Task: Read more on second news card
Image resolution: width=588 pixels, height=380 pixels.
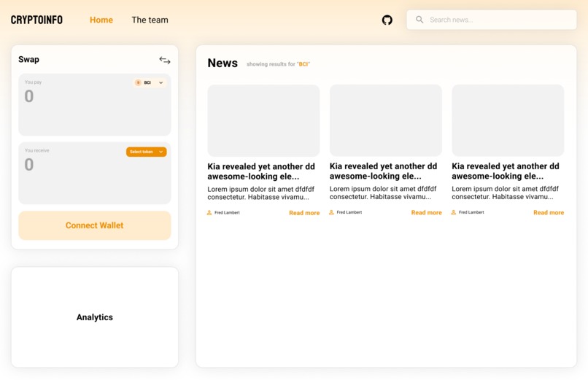Action: (426, 212)
